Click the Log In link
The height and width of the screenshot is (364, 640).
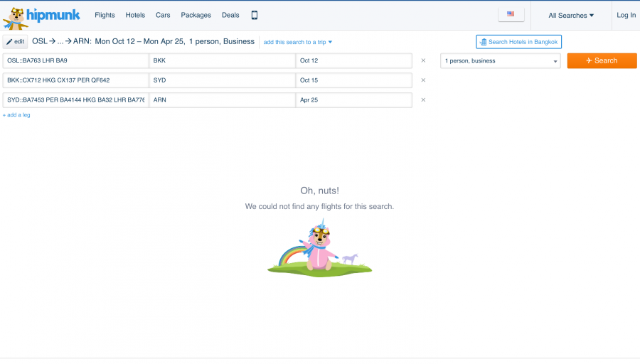click(x=626, y=15)
